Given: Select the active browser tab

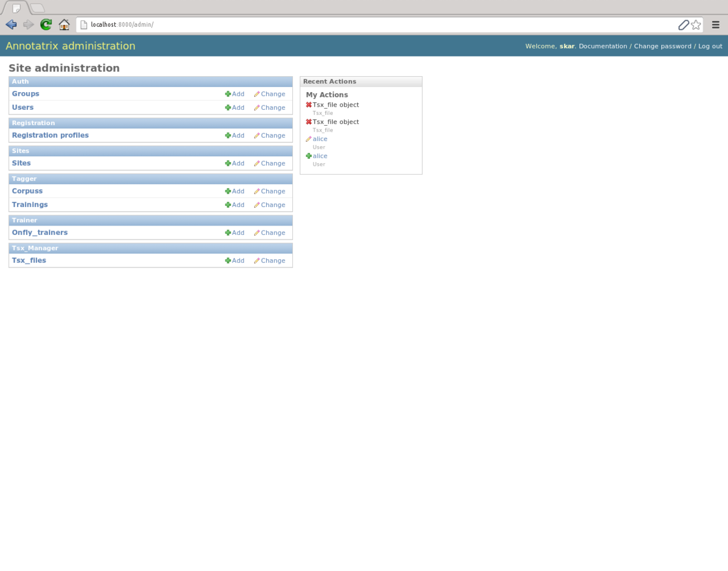Looking at the screenshot, I should pos(17,8).
